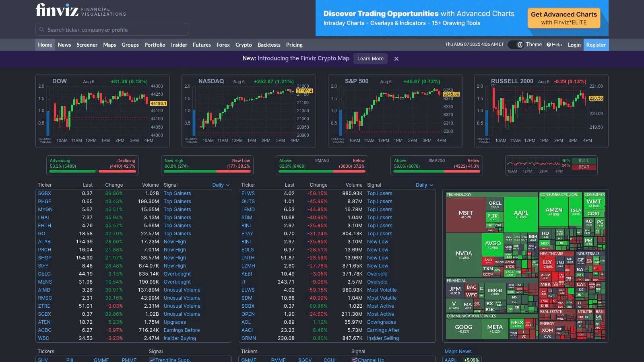Click Earnings After signal link
The width and height of the screenshot is (644, 362).
coord(384,330)
